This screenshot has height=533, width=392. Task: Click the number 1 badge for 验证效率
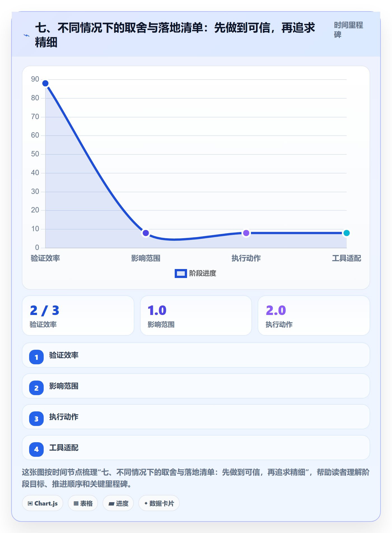(36, 357)
